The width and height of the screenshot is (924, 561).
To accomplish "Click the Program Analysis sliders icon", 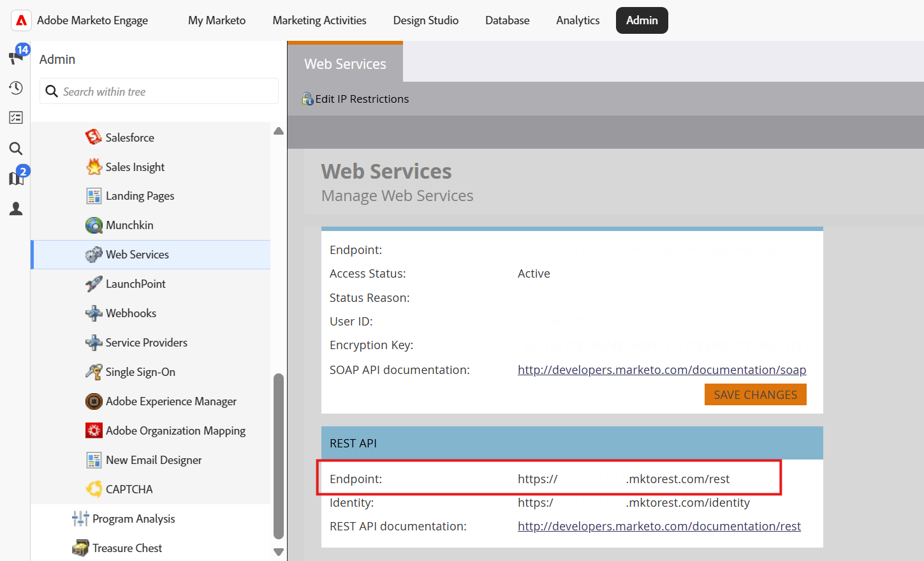I will [80, 519].
